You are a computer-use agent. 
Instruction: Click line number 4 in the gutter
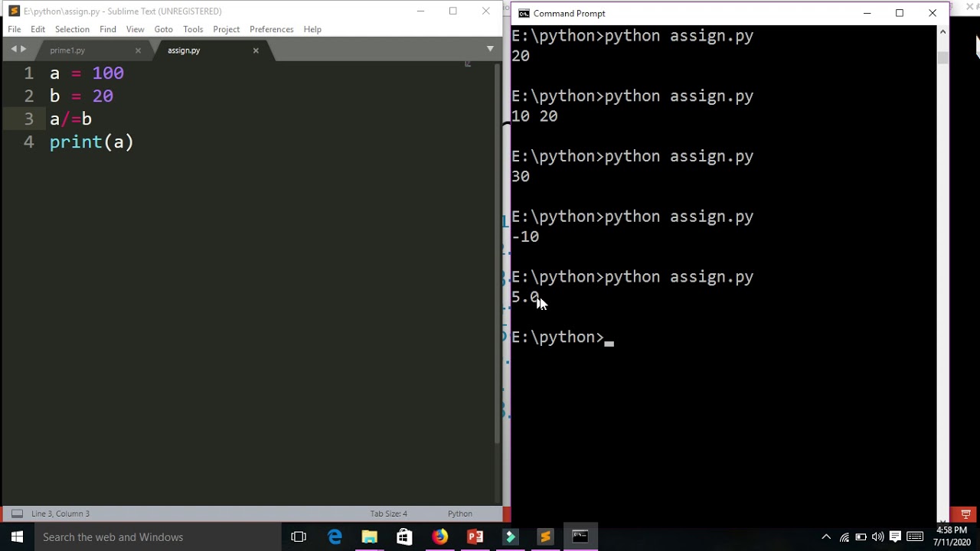pyautogui.click(x=28, y=142)
